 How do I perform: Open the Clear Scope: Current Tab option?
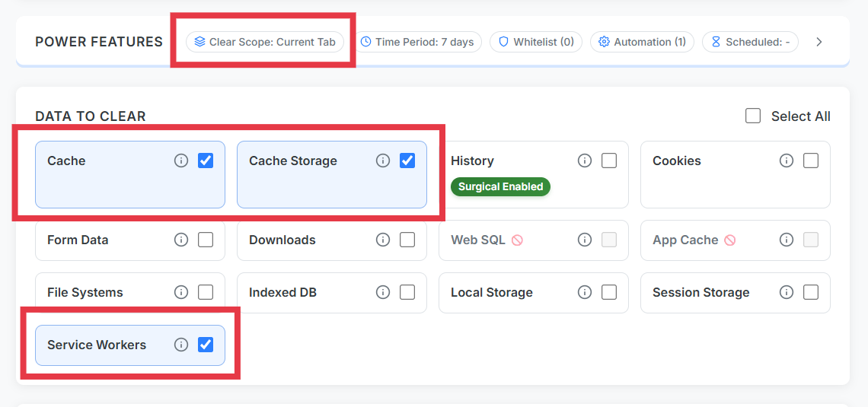265,42
